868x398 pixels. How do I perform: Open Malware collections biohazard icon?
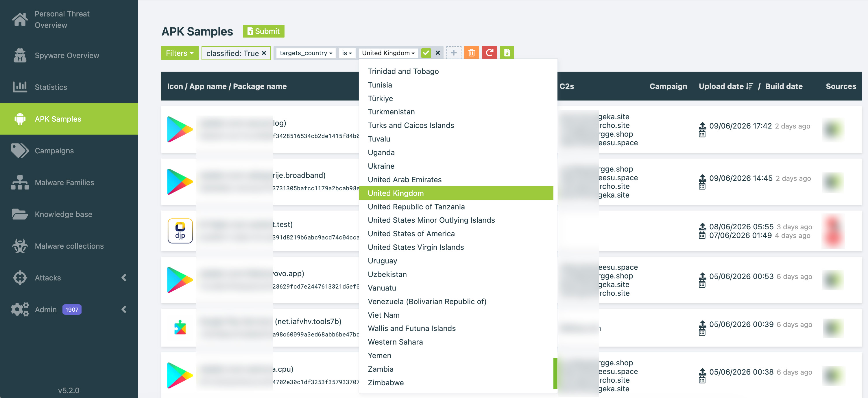(x=20, y=246)
